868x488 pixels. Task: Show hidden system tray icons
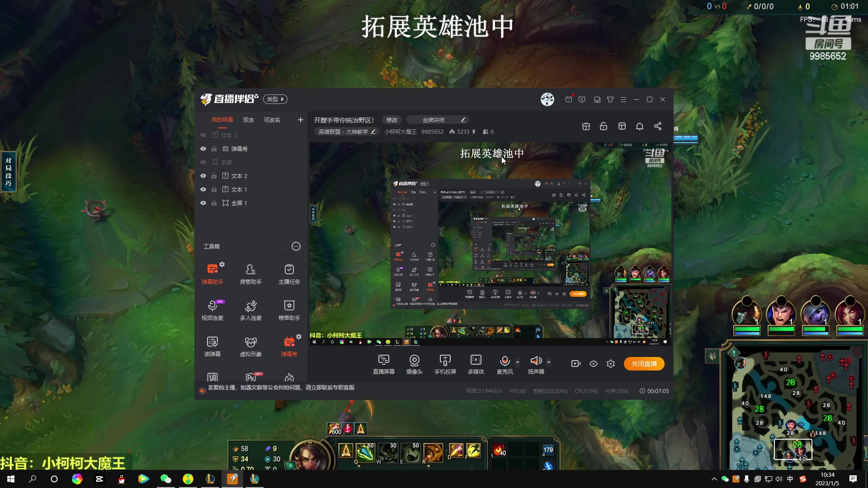714,479
